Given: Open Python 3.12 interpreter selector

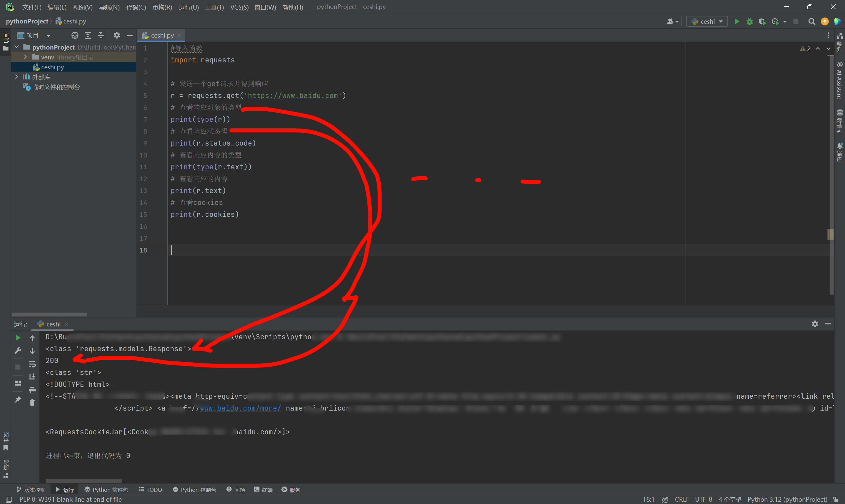Looking at the screenshot, I should (787, 499).
